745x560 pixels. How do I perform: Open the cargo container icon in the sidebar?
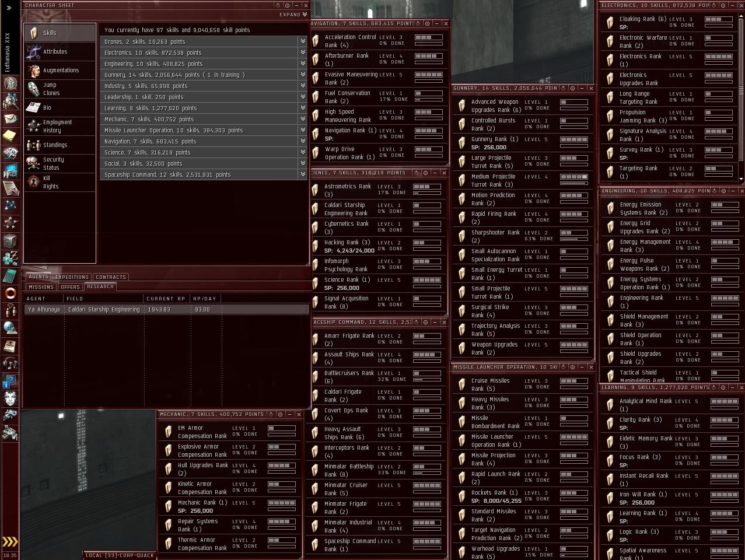coord(10,241)
